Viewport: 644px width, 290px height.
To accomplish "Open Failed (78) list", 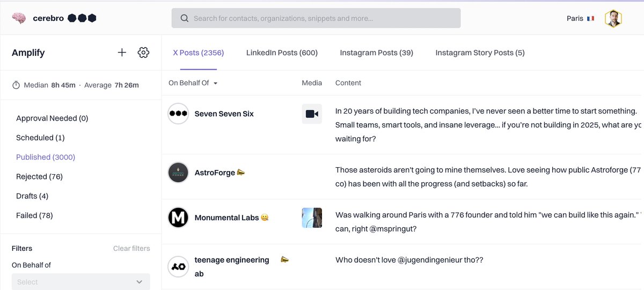I will point(34,215).
